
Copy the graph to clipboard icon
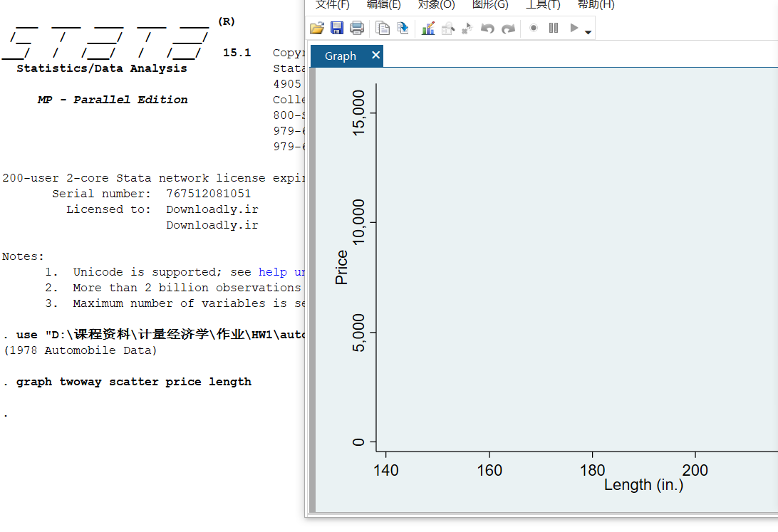pos(382,28)
